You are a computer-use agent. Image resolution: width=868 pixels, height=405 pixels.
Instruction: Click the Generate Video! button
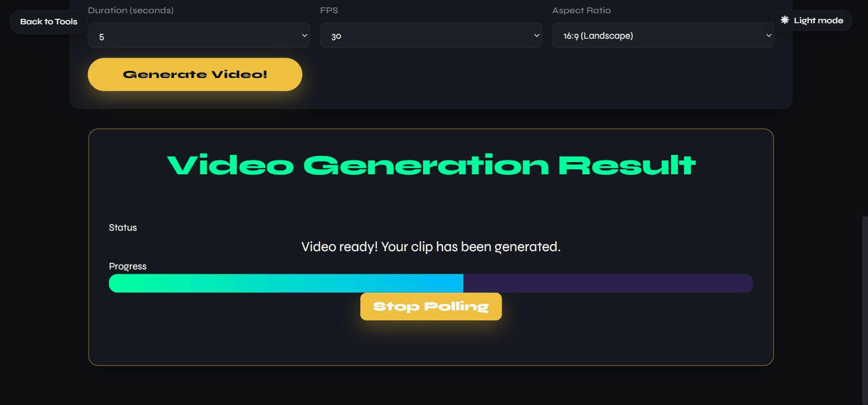[195, 74]
